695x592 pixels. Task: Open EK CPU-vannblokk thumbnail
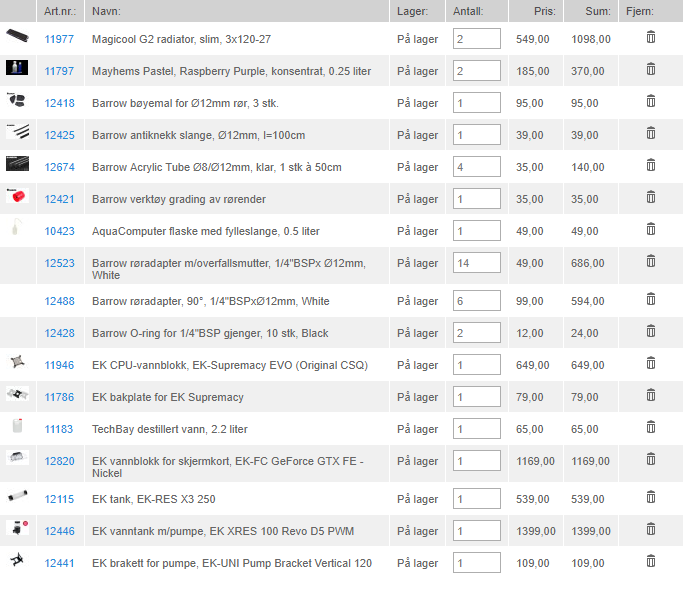pyautogui.click(x=17, y=362)
